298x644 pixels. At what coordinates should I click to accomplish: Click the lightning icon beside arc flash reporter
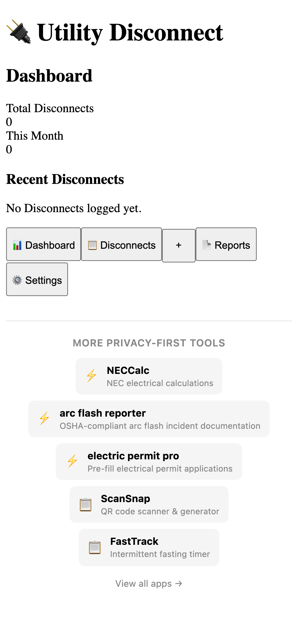(x=44, y=419)
